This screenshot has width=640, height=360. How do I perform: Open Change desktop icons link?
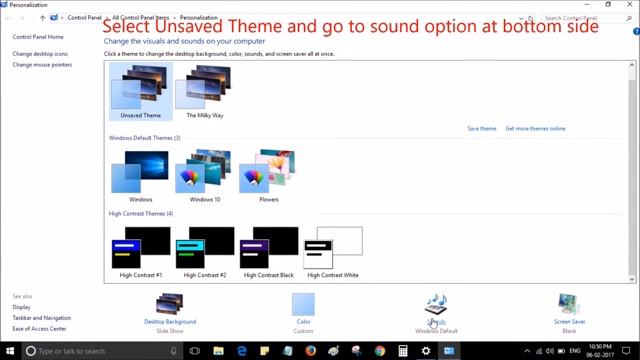coord(40,54)
